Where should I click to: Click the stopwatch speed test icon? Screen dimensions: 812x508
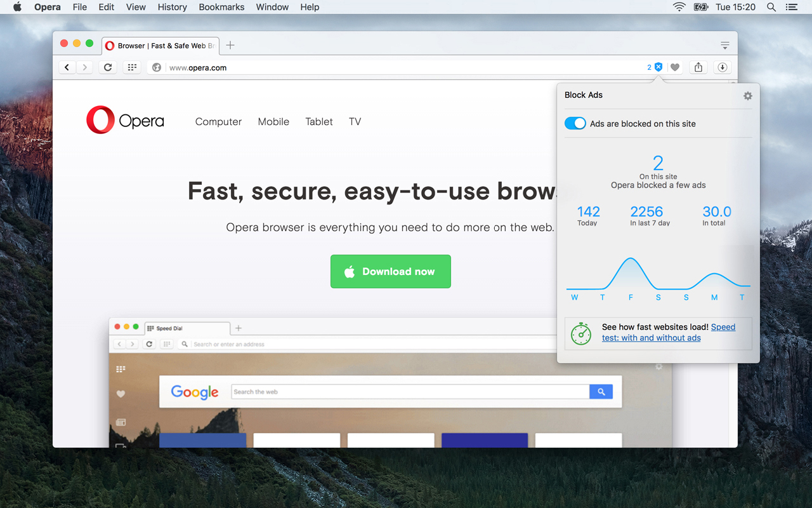[x=581, y=333]
